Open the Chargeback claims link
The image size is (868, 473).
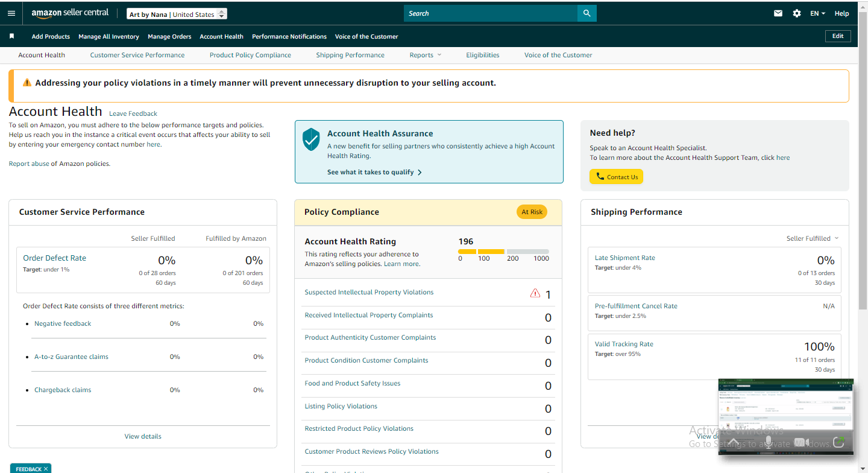point(63,390)
